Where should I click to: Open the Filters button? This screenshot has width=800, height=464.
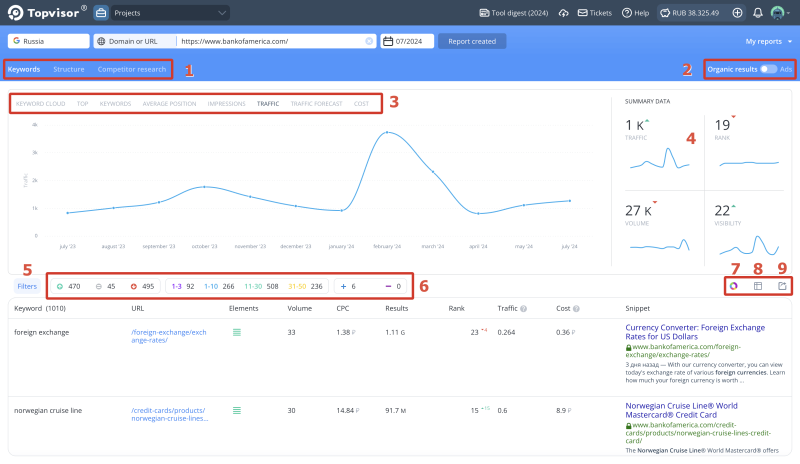(27, 286)
